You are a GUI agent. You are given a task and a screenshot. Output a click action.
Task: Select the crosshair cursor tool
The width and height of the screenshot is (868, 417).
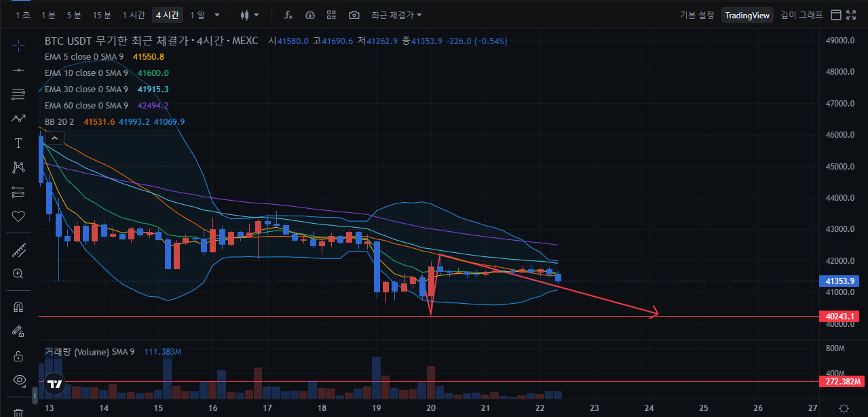point(18,45)
